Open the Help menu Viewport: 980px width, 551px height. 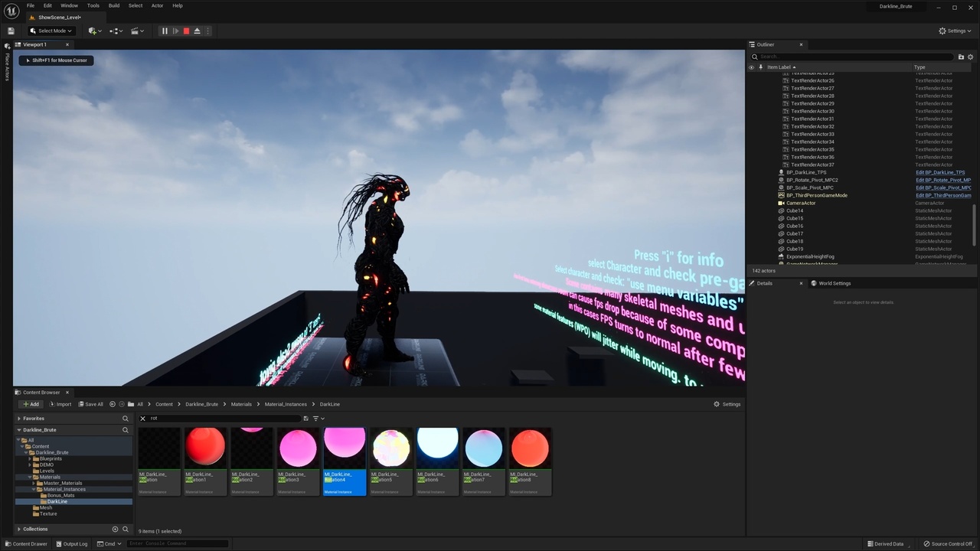(x=178, y=5)
